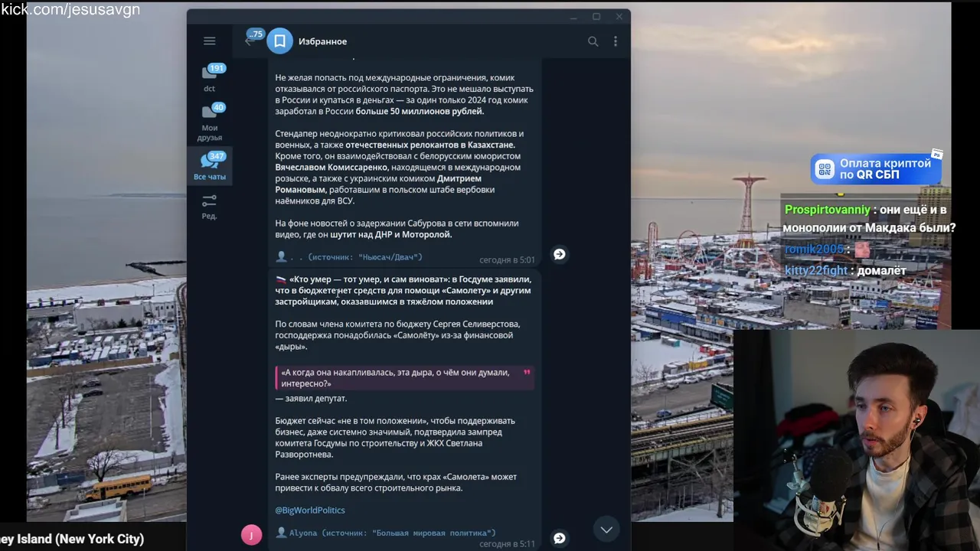980x551 pixels.
Task: Click the Избранное chat title
Action: (x=322, y=41)
